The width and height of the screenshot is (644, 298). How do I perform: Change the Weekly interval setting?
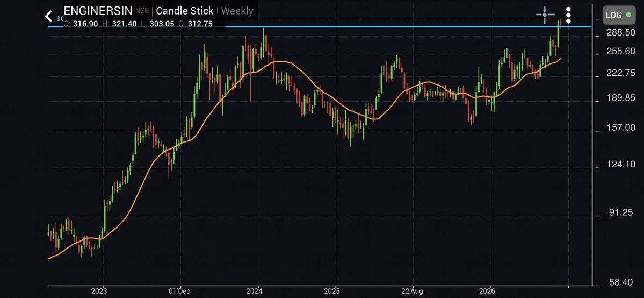pos(237,11)
